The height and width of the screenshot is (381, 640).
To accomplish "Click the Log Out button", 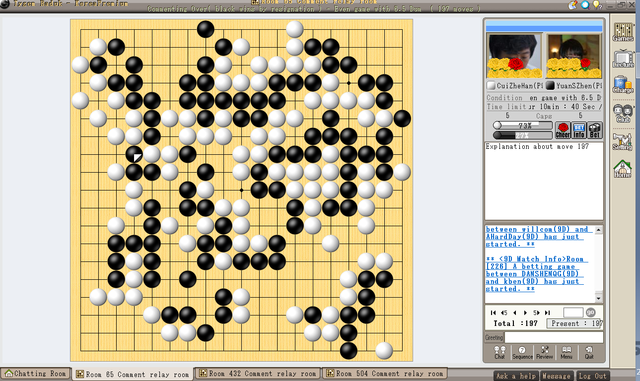I will pos(593,376).
